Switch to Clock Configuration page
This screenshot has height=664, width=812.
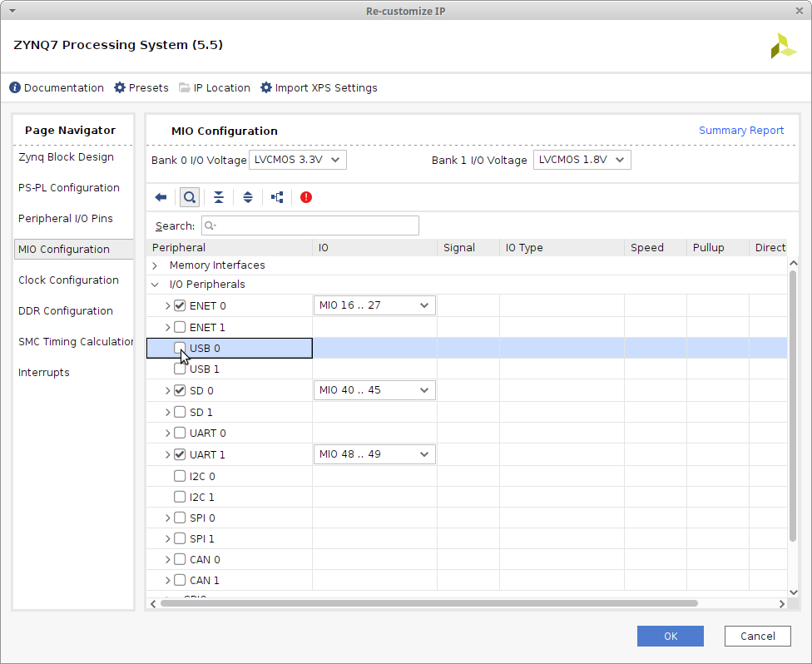tap(68, 280)
